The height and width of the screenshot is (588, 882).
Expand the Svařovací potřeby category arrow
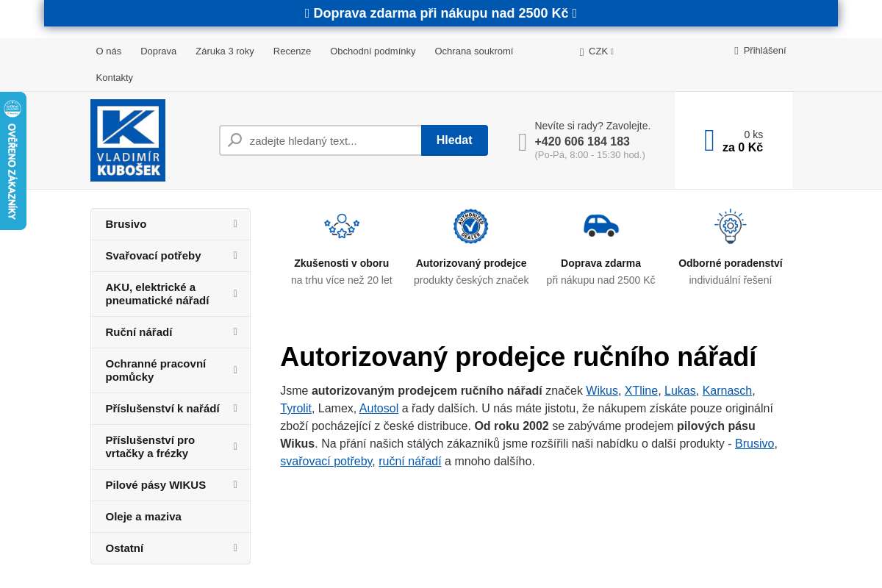click(235, 255)
